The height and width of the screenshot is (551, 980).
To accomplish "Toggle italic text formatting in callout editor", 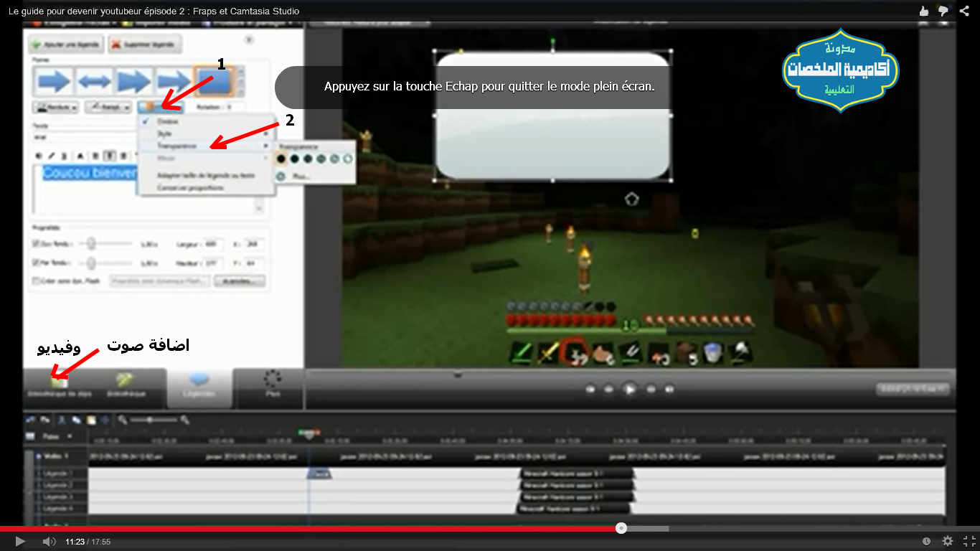I will coord(51,156).
